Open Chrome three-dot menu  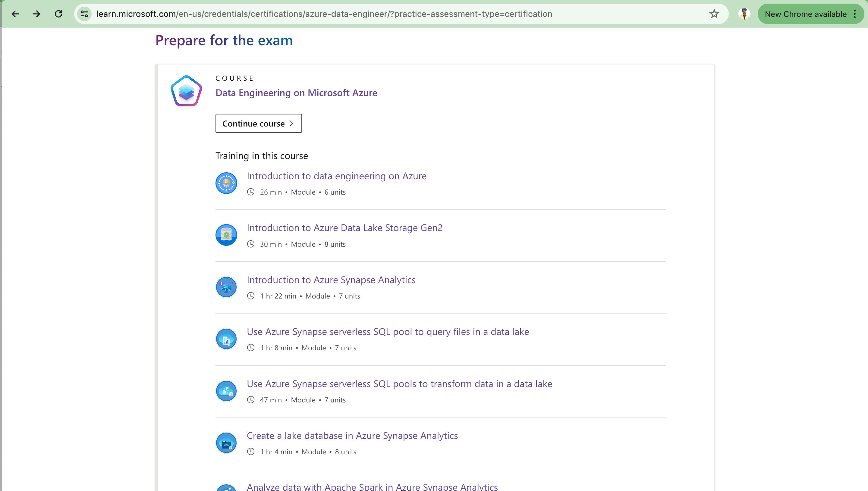point(855,14)
